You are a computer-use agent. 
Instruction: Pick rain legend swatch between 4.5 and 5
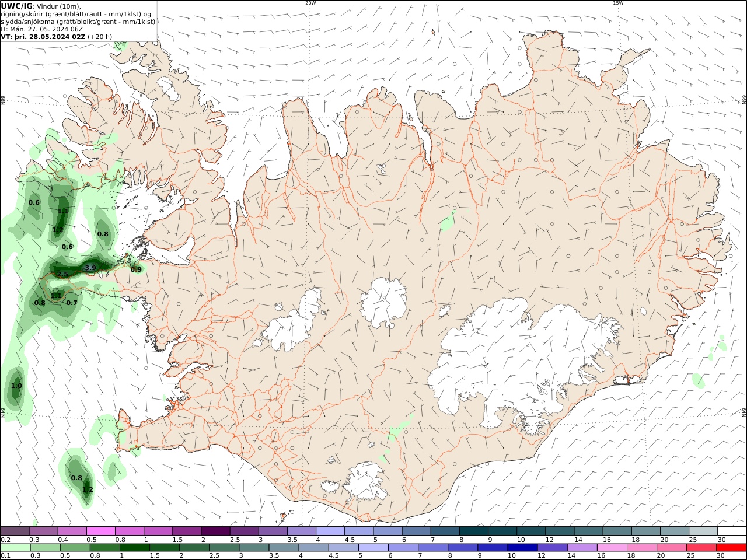pos(343,547)
